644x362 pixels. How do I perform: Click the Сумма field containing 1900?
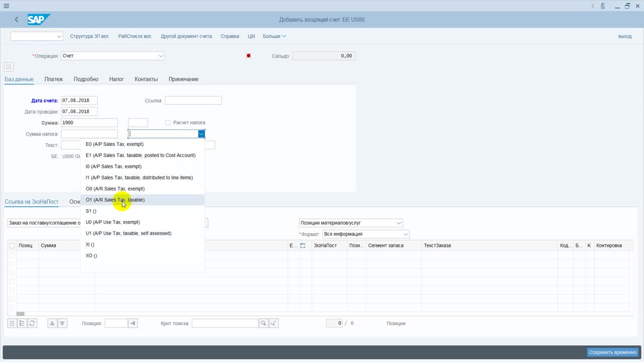point(89,123)
